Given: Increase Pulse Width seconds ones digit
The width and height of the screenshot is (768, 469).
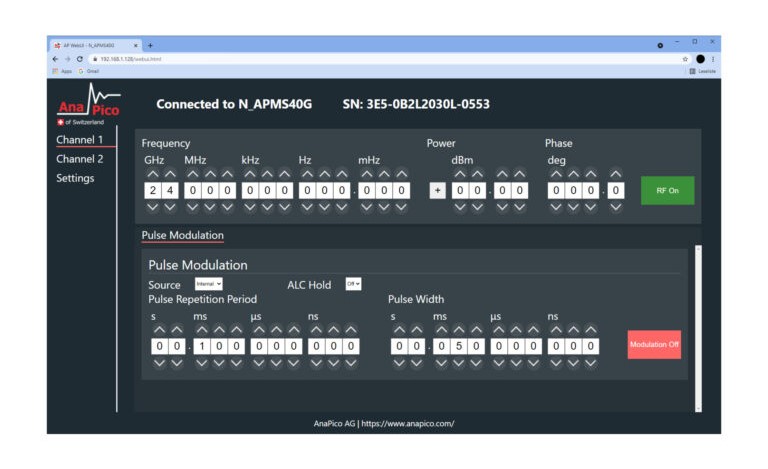Looking at the screenshot, I should tap(416, 329).
